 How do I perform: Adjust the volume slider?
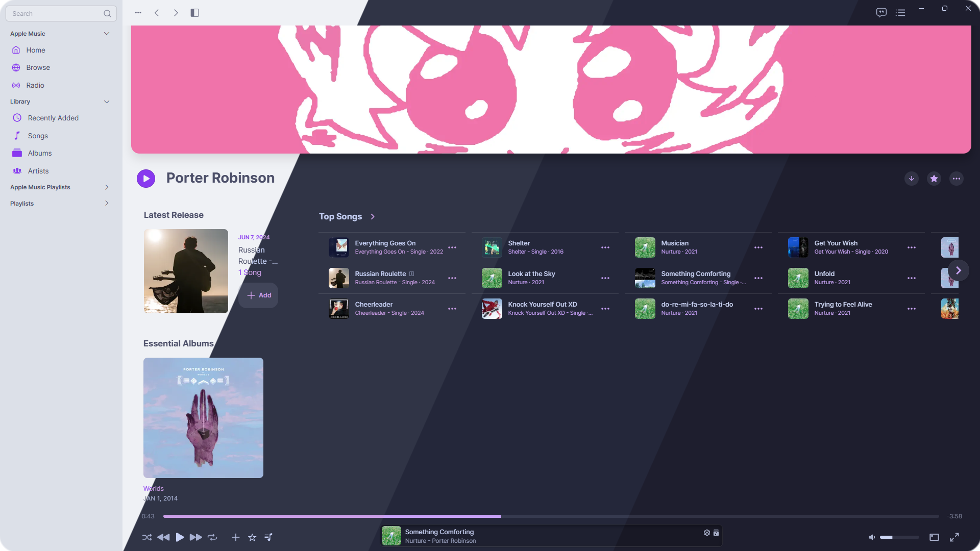[x=899, y=537]
